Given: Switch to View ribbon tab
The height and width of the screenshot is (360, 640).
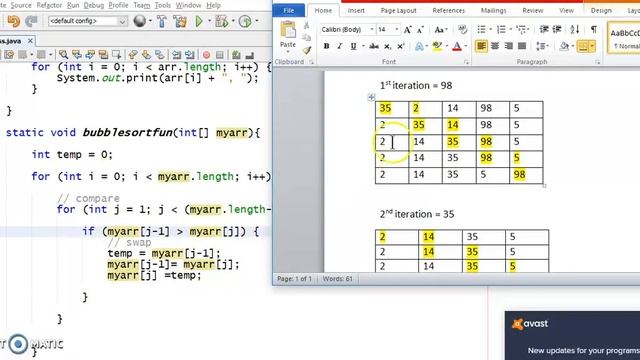Looking at the screenshot, I should pyautogui.click(x=566, y=11).
